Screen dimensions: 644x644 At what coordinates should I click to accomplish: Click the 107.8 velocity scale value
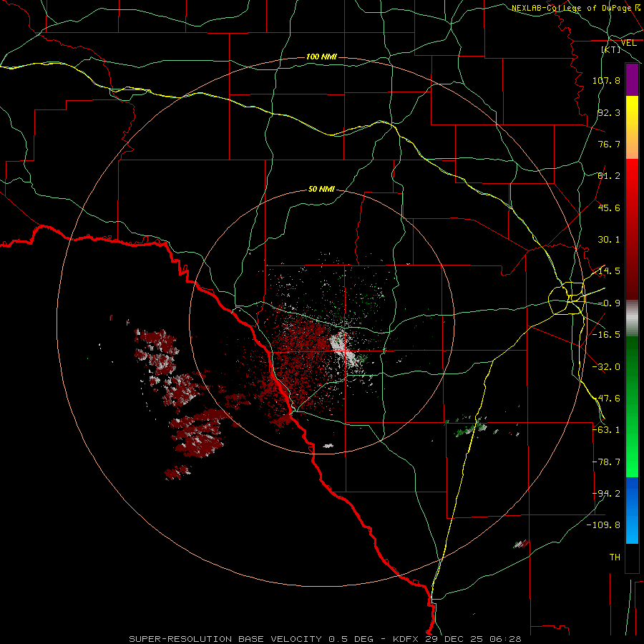pyautogui.click(x=606, y=80)
